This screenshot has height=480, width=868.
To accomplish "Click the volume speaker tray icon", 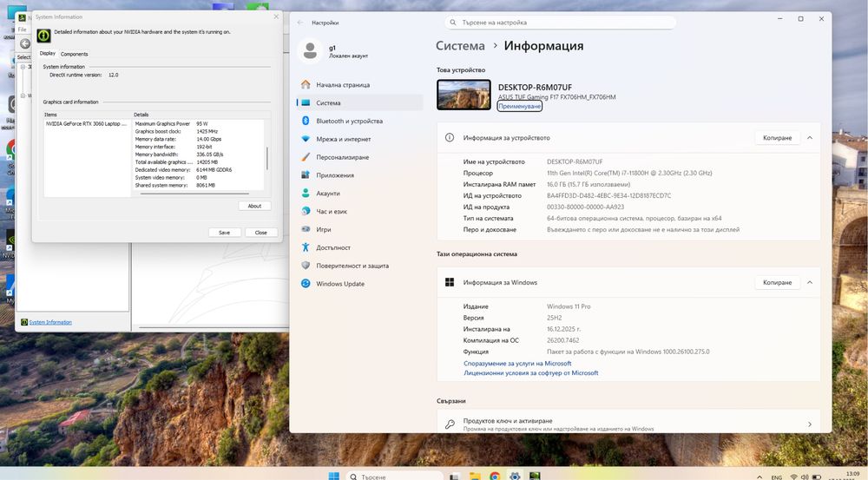I will point(805,477).
